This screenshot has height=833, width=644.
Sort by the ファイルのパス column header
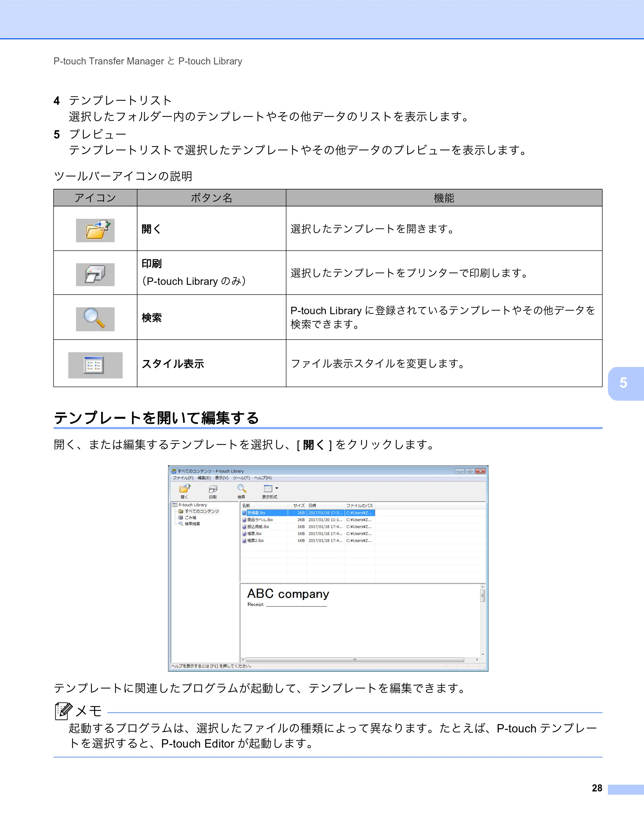[x=360, y=506]
